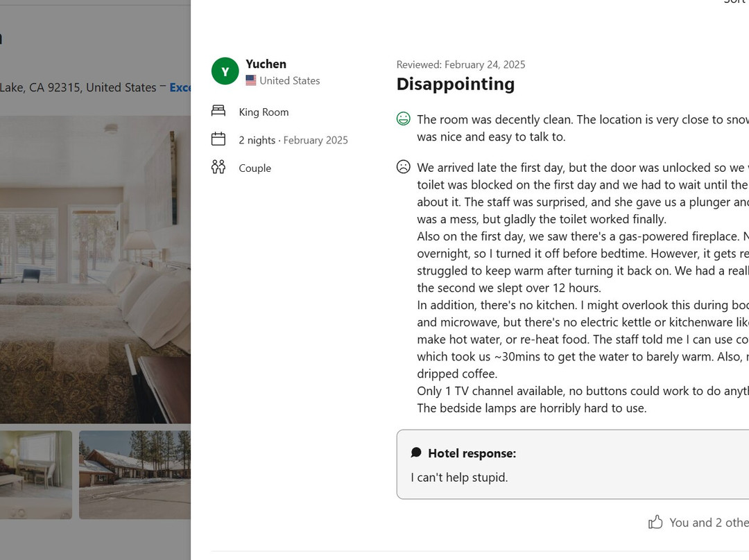749x560 pixels.
Task: Click the "2 nights · February 2025" stay info
Action: point(293,140)
